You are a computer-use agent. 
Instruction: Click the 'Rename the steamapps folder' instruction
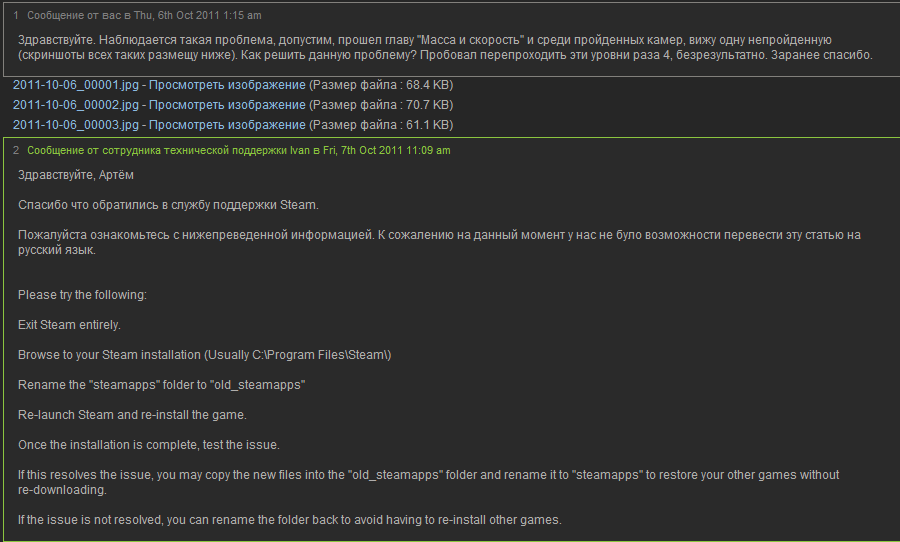(x=161, y=385)
